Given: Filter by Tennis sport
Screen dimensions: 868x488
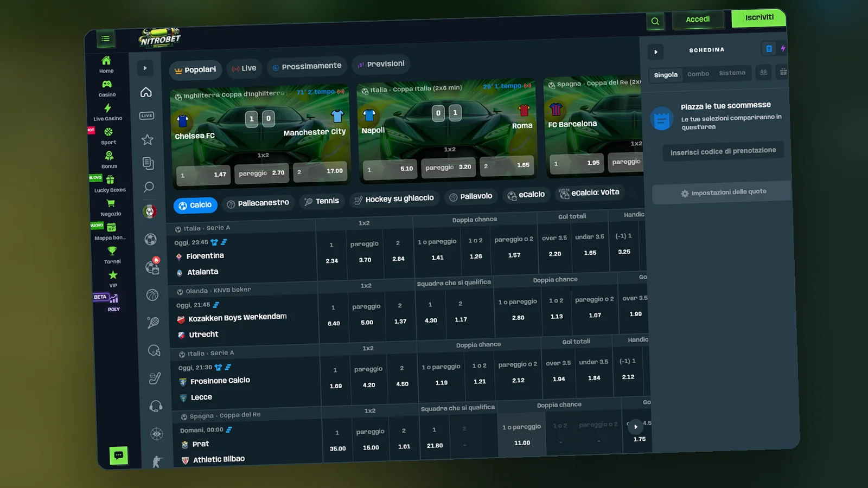Looking at the screenshot, I should click(322, 201).
